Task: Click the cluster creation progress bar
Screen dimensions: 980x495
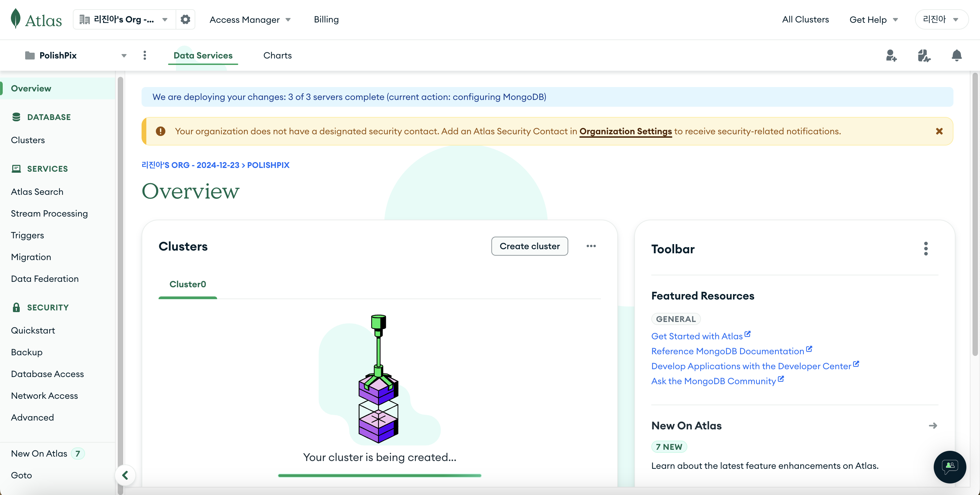Action: pos(379,475)
